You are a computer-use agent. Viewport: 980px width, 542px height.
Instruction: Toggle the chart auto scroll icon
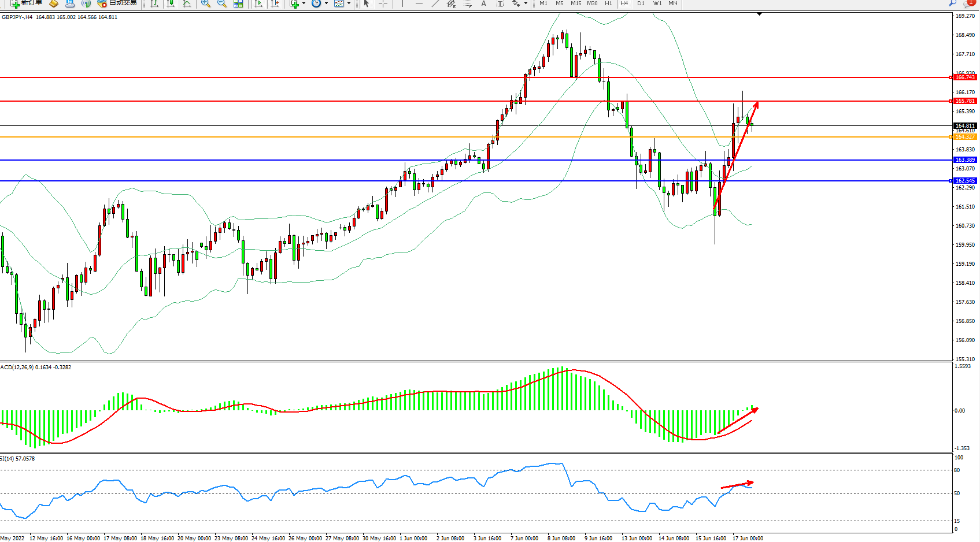coord(258,3)
